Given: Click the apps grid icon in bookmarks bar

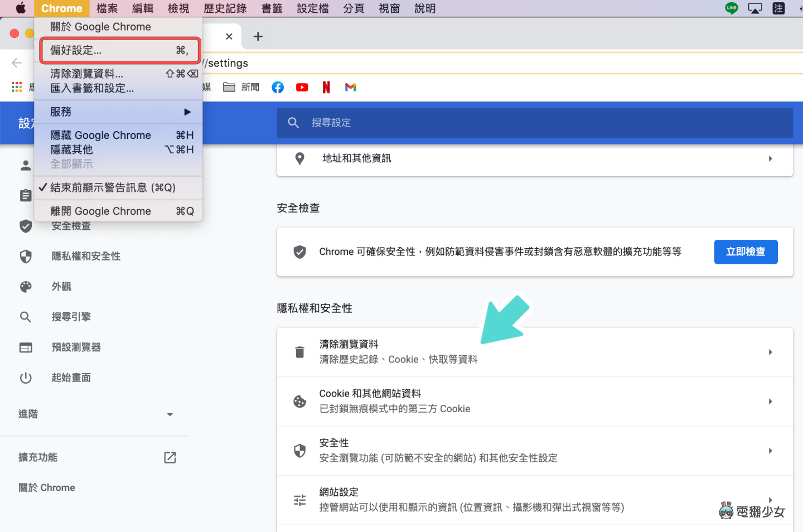Looking at the screenshot, I should click(17, 87).
